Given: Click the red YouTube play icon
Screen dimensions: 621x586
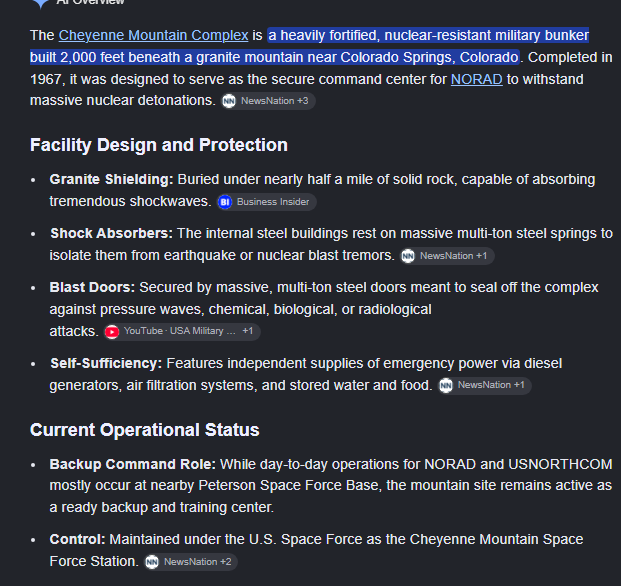Looking at the screenshot, I should pos(112,332).
